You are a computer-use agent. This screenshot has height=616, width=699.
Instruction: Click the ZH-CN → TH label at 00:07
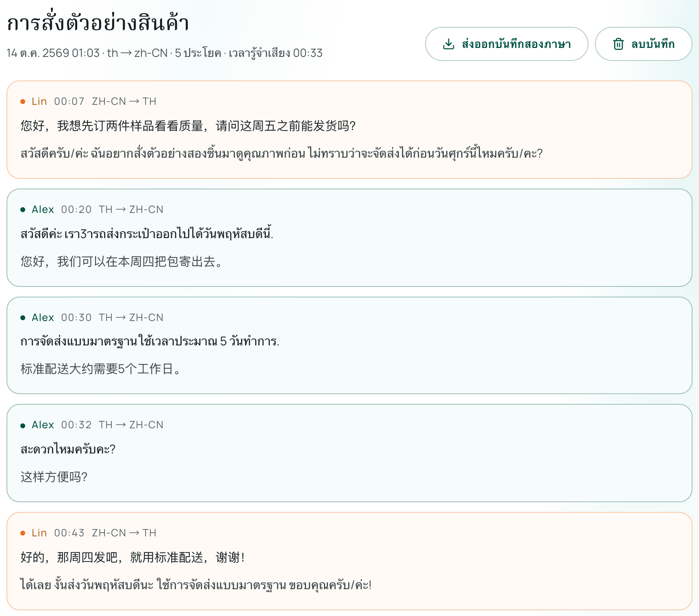[124, 101]
